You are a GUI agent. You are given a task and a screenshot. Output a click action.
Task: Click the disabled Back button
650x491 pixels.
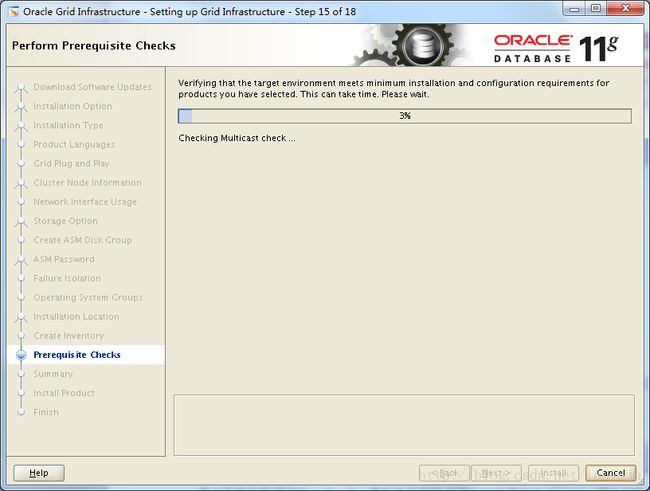coord(444,473)
